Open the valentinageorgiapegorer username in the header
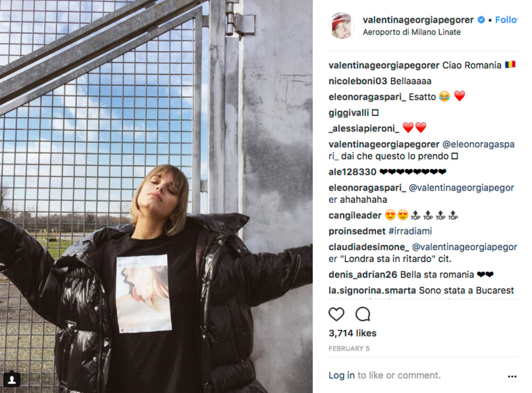532x393 pixels. pyautogui.click(x=418, y=20)
